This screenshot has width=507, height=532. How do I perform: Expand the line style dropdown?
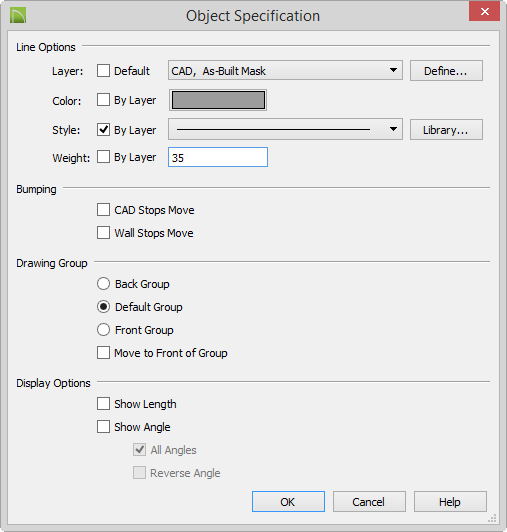[x=285, y=129]
